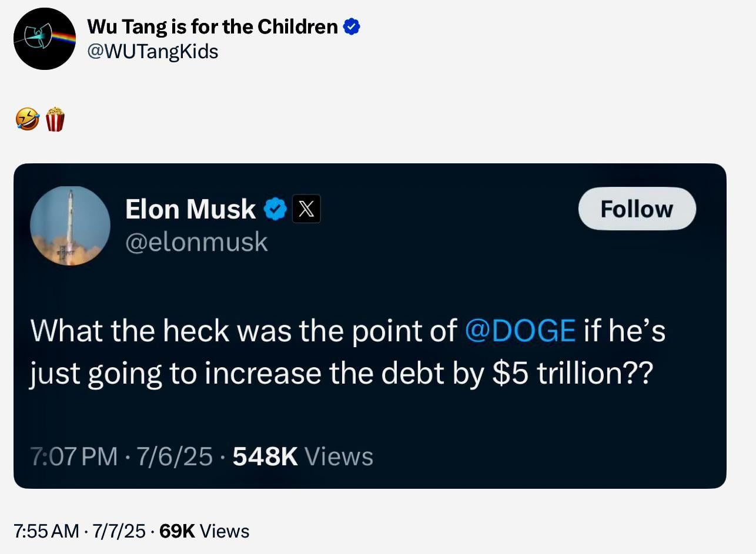Image resolution: width=756 pixels, height=554 pixels.
Task: Click Elon Musk's blue verified checkmark
Action: click(275, 209)
